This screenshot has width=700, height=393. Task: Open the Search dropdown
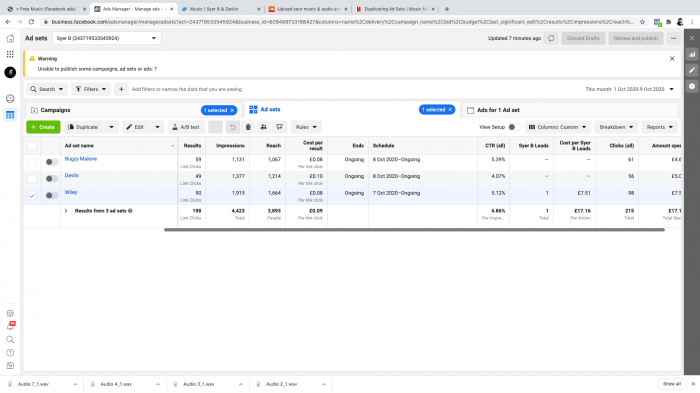tap(47, 89)
